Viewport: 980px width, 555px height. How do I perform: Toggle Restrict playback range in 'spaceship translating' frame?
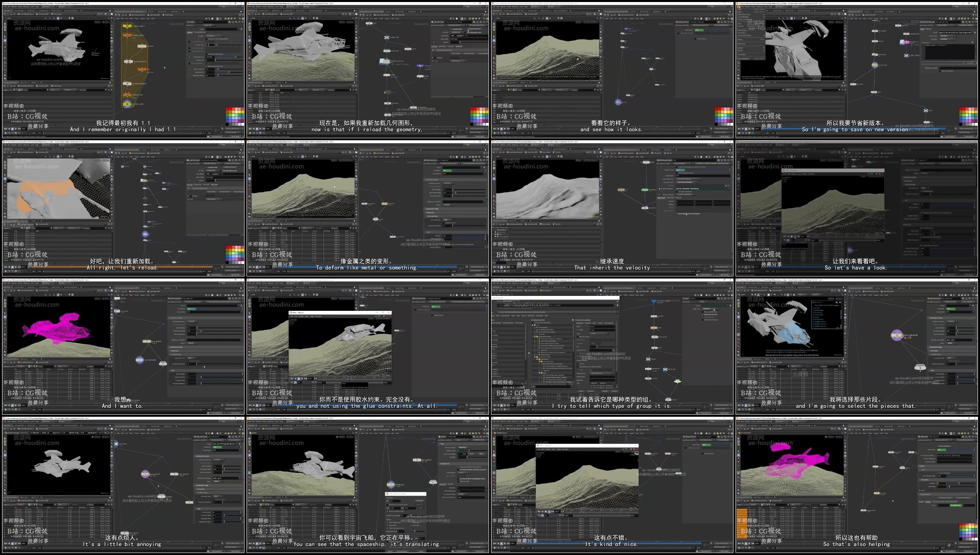[387, 511]
